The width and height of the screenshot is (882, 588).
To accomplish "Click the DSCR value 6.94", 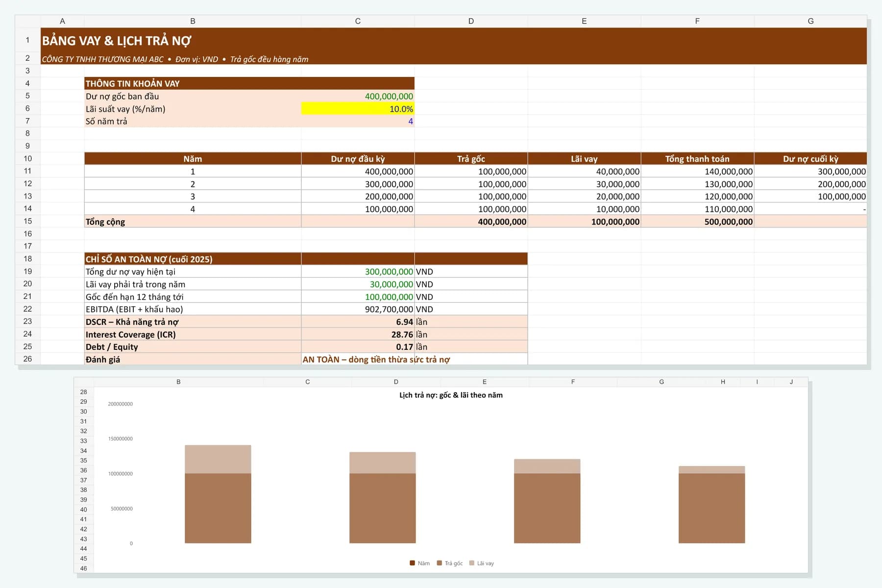I will [x=358, y=321].
